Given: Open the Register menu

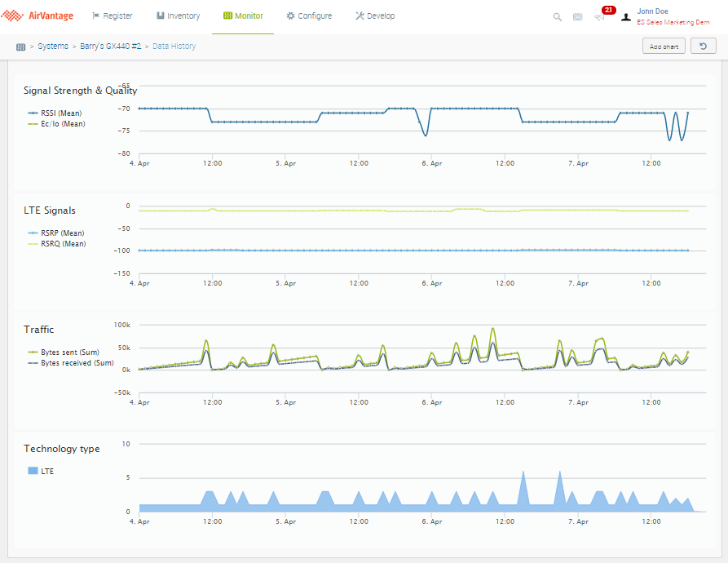Looking at the screenshot, I should (x=112, y=16).
